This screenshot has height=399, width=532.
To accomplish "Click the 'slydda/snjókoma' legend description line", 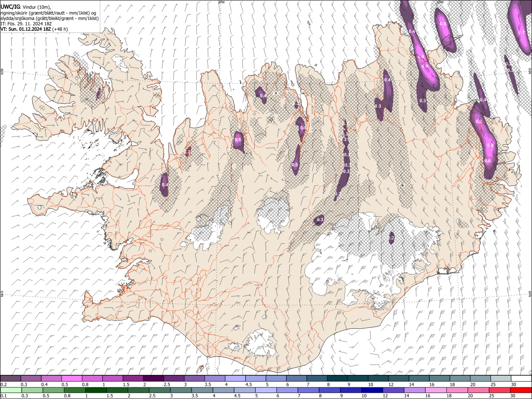I will (x=49, y=18).
